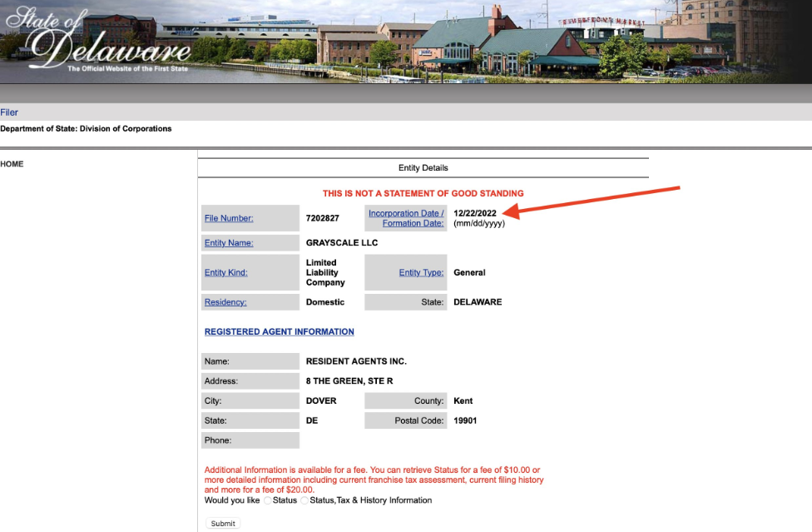Open the Residency link
This screenshot has width=812, height=532.
pos(225,302)
